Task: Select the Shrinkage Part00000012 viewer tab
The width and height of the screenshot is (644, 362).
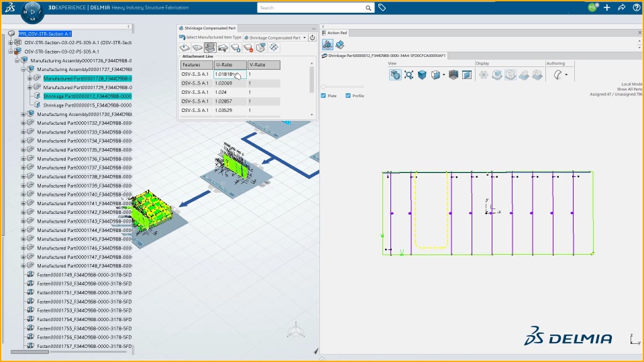Action: click(384, 56)
